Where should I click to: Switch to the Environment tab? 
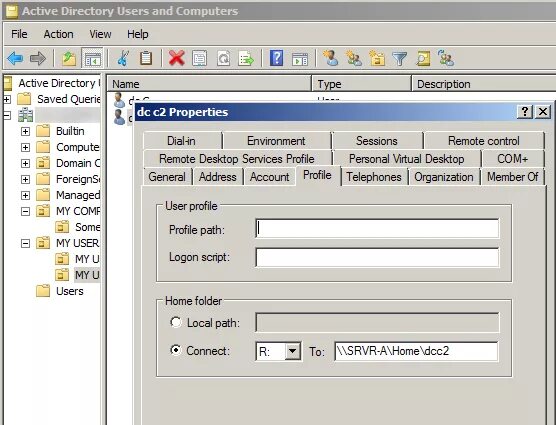click(x=276, y=141)
